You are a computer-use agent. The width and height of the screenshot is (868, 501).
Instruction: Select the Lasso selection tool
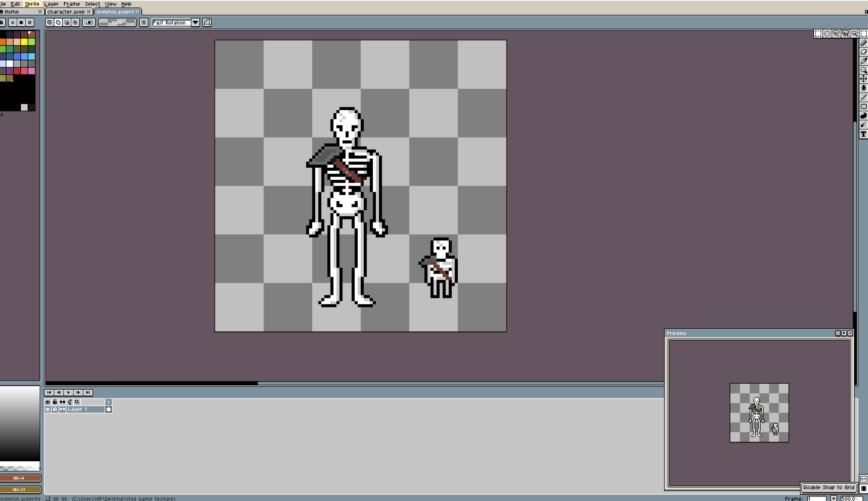[x=836, y=34]
